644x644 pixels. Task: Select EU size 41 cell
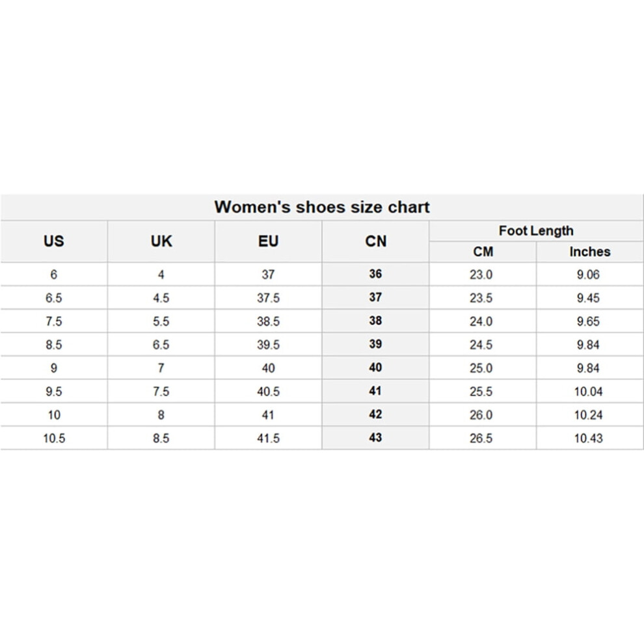[x=268, y=415]
